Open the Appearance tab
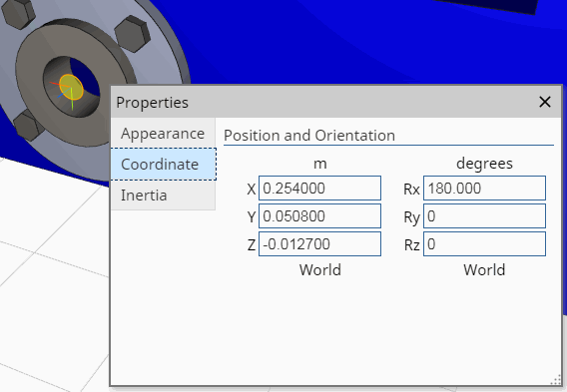Screen dimensions: 567x392 click(x=163, y=134)
